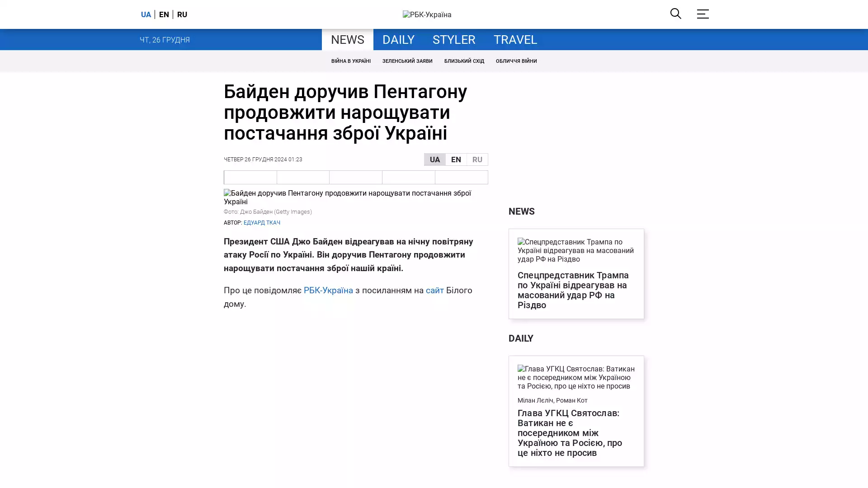Select UA site language in header
The height and width of the screenshot is (488, 868).
[x=146, y=14]
